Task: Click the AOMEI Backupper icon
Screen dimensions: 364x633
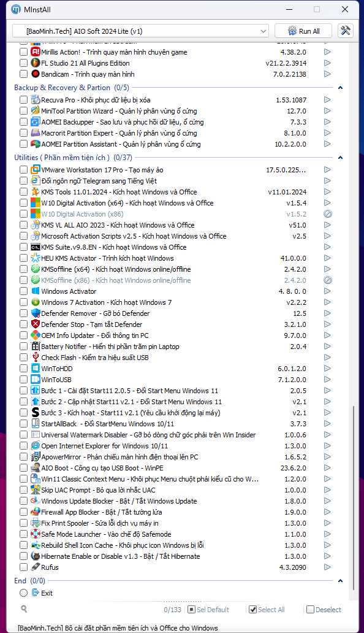Action: [x=36, y=121]
